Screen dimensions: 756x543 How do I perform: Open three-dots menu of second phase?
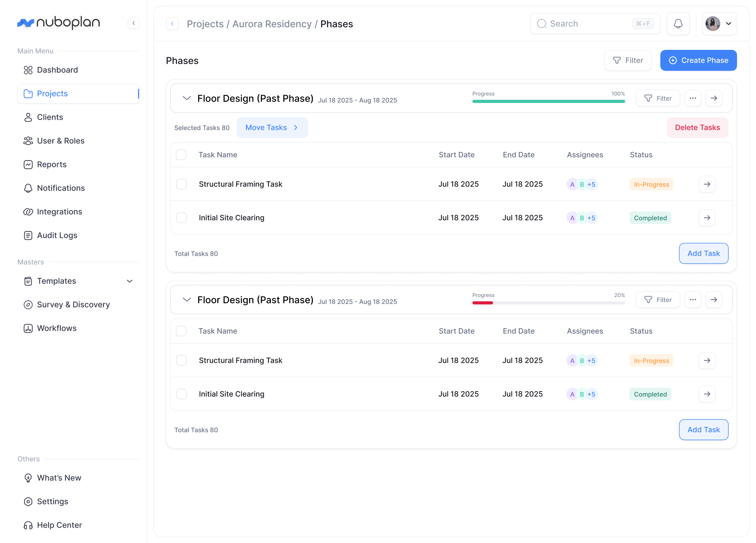click(x=693, y=300)
